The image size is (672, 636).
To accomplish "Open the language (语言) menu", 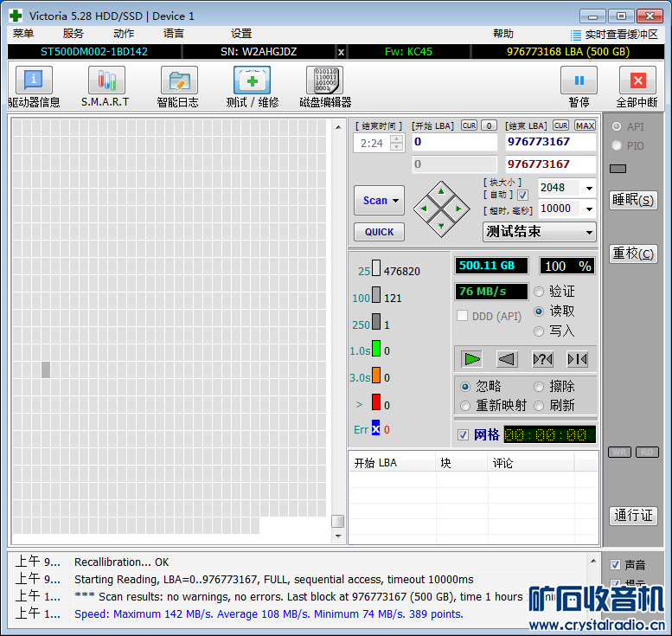I will 173,34.
